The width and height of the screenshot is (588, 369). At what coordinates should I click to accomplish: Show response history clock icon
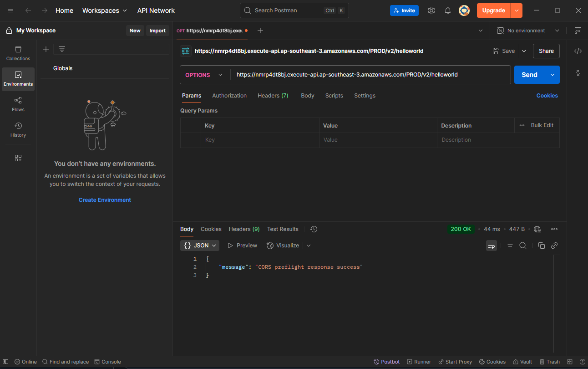pos(314,229)
